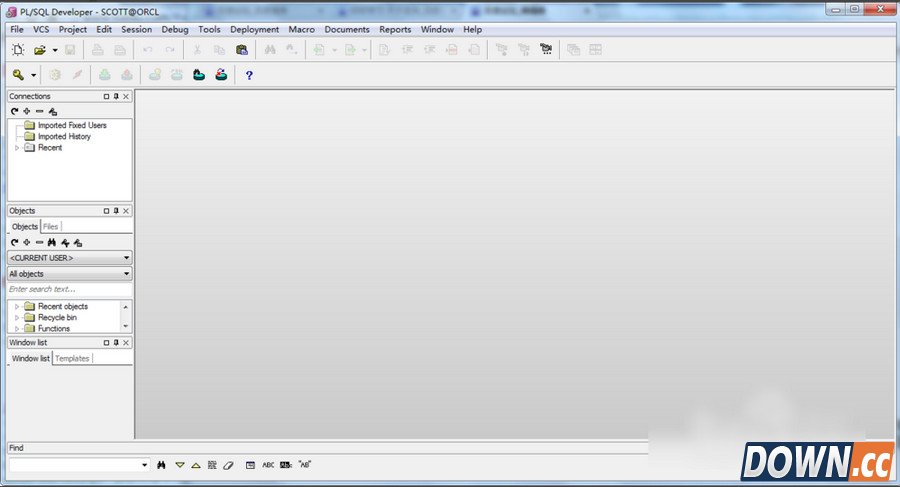
Task: Refresh the Connections panel list
Action: (15, 111)
